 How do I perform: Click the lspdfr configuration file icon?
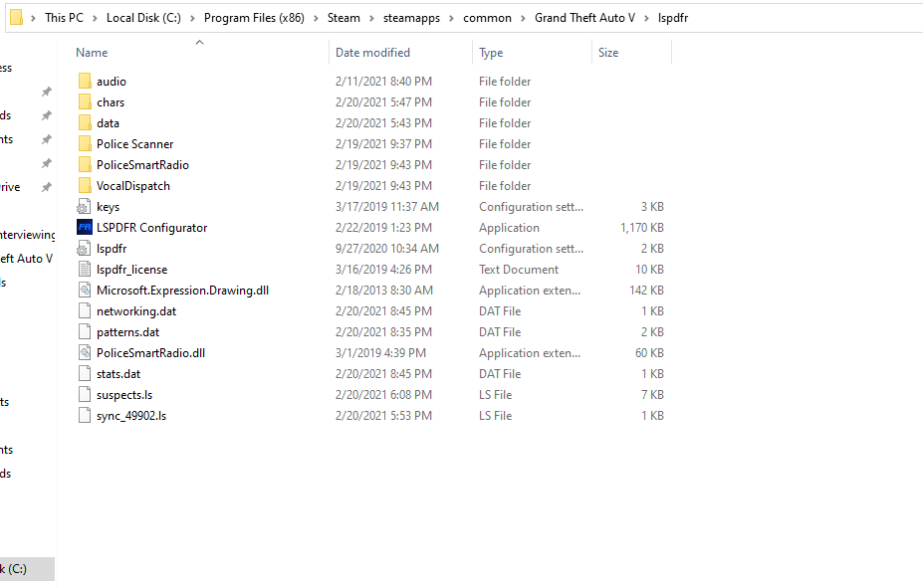[x=85, y=249]
